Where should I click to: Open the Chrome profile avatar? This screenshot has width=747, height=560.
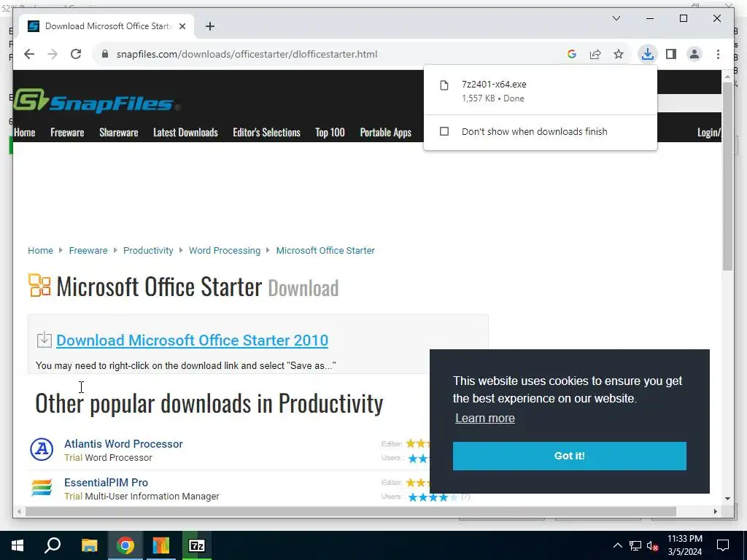[x=694, y=54]
